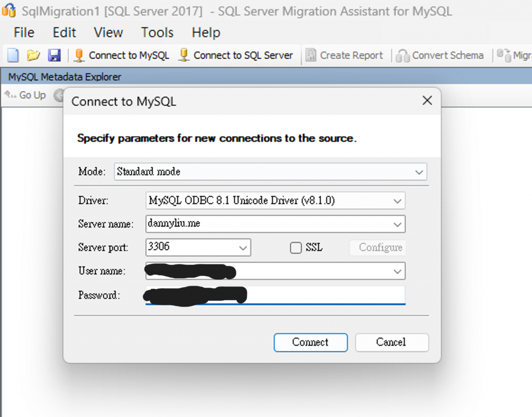Screen dimensions: 532x417
Task: Click Connect to SQL Server toolbar button
Action: click(x=236, y=55)
